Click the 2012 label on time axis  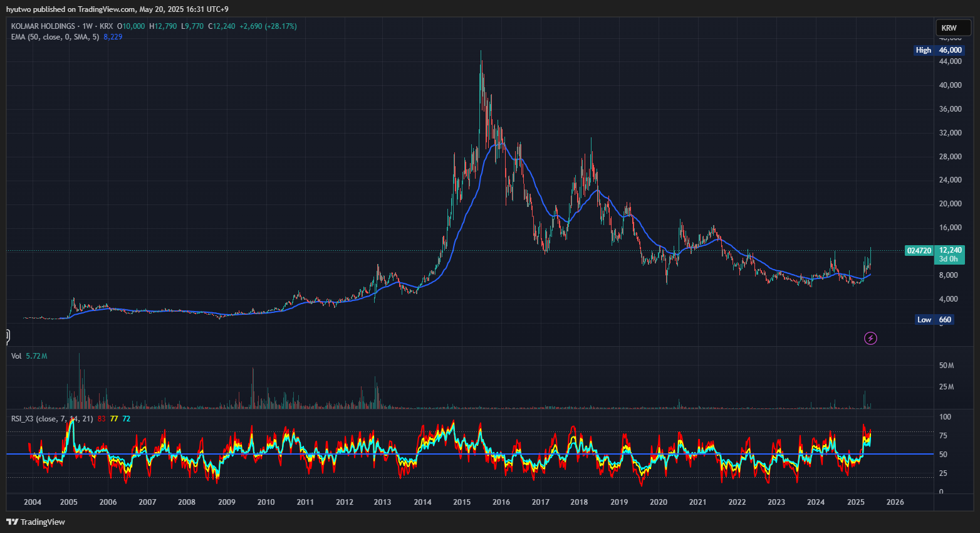(x=345, y=502)
